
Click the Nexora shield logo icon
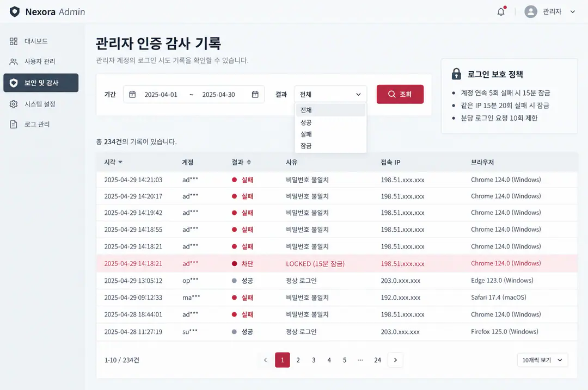click(x=15, y=12)
